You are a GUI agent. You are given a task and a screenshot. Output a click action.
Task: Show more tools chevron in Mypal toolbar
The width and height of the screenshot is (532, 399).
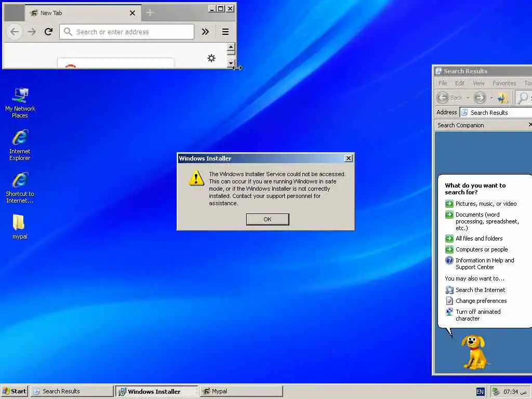point(205,32)
